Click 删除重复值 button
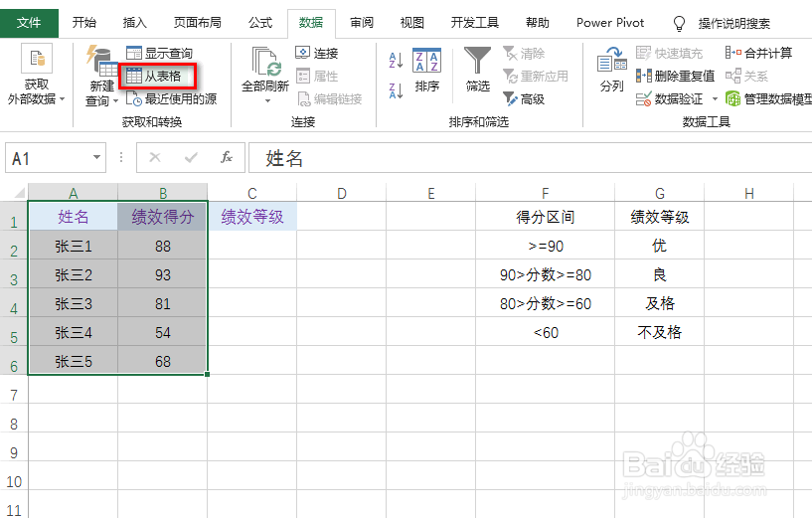The width and height of the screenshot is (812, 518). pyautogui.click(x=675, y=77)
